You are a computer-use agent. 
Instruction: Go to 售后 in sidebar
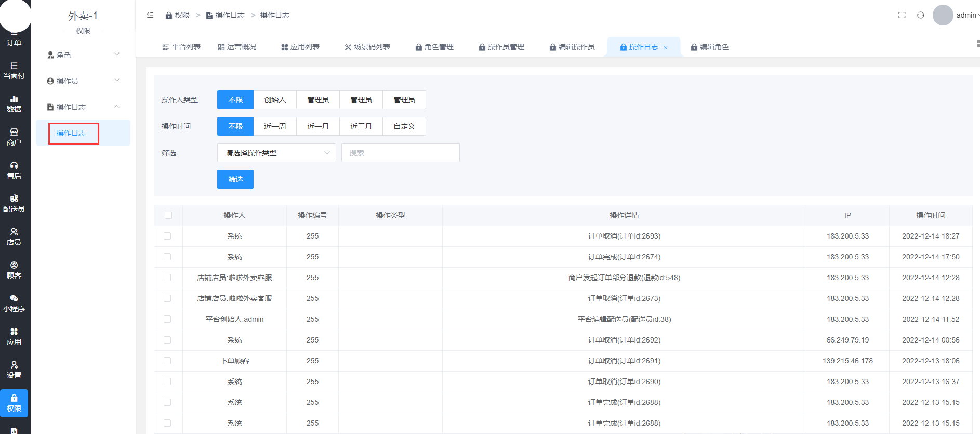tap(14, 170)
